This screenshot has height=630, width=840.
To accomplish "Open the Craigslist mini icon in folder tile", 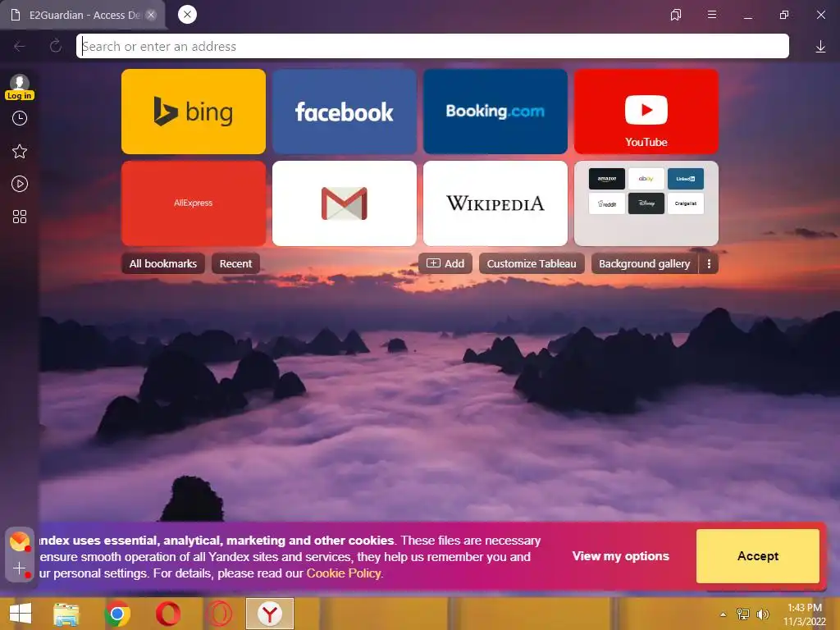I will (x=685, y=203).
